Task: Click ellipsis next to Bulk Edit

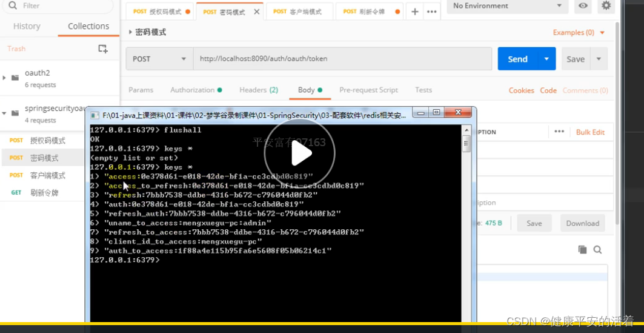Action: pyautogui.click(x=559, y=132)
